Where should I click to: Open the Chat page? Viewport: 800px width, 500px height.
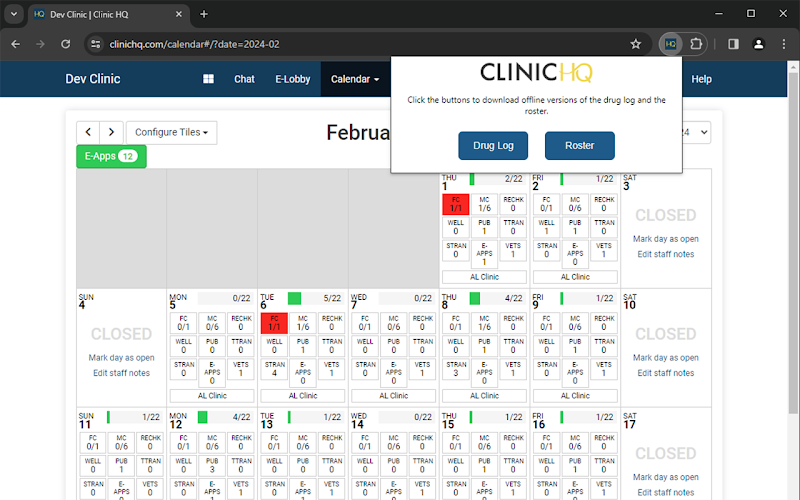(244, 79)
